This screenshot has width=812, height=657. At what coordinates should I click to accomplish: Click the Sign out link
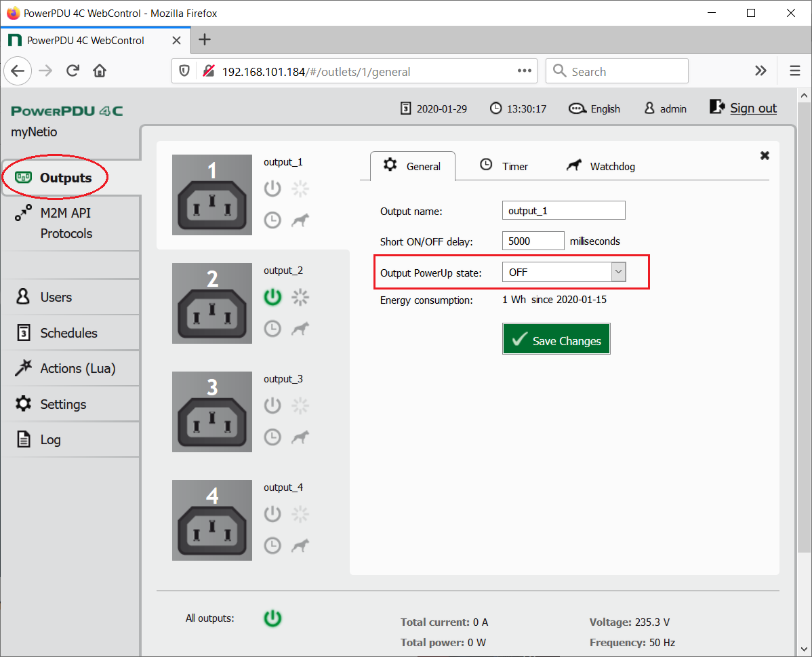tap(743, 108)
